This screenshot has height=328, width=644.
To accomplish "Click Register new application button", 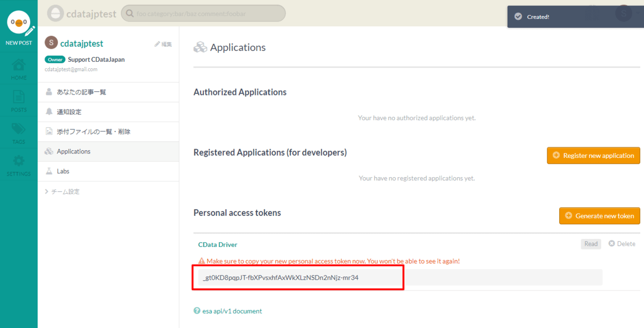I will pos(593,156).
